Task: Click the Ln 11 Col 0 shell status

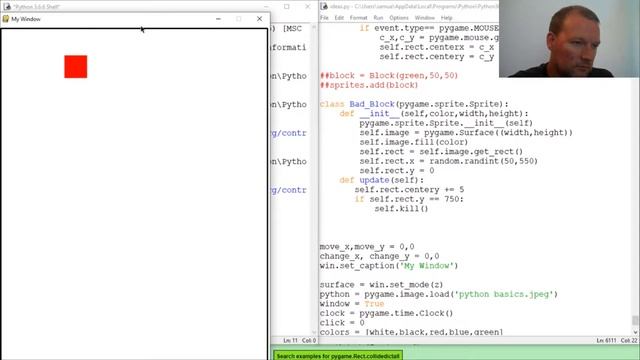Action: pos(300,340)
